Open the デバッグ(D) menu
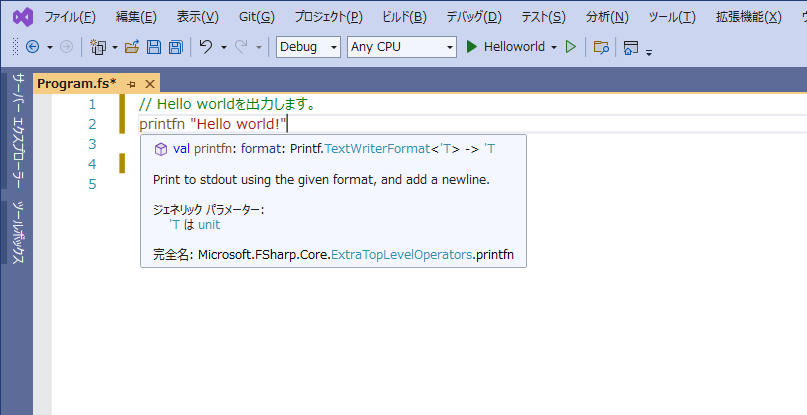 pos(472,17)
